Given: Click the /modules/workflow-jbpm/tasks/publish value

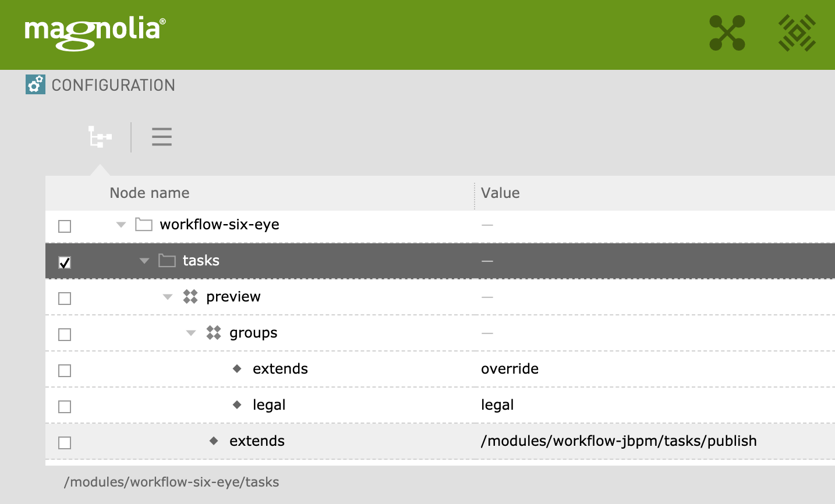Looking at the screenshot, I should [x=618, y=441].
